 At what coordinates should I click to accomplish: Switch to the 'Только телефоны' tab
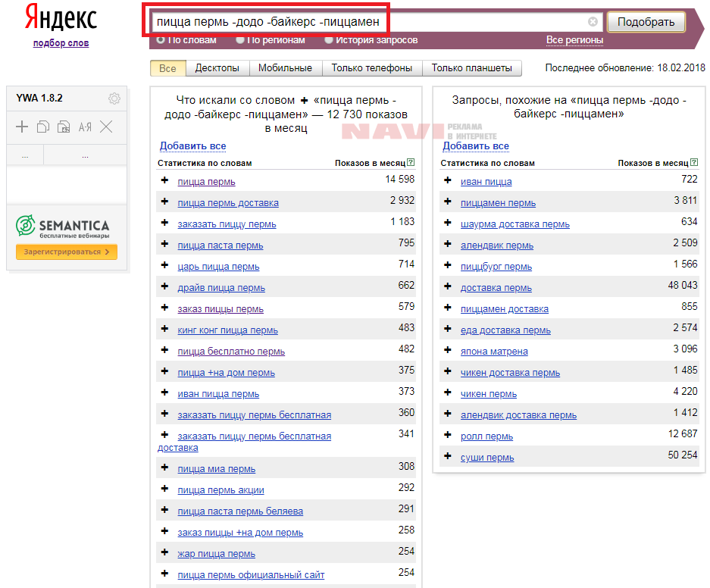[x=372, y=68]
